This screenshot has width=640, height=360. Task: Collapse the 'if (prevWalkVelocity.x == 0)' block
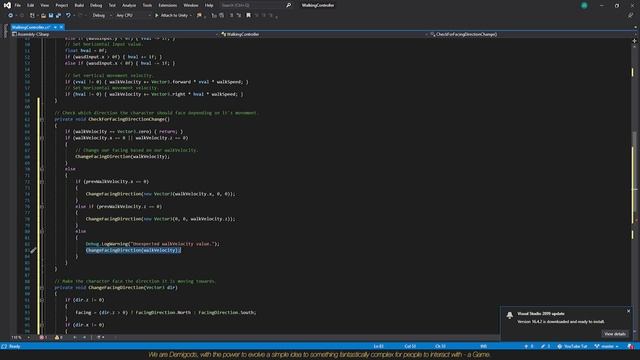(42, 182)
